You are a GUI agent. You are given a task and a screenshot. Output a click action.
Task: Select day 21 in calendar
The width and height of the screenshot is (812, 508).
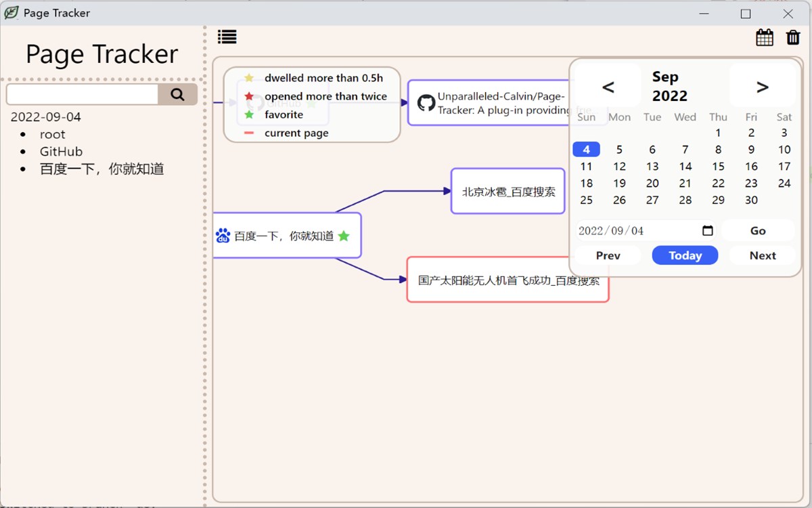[685, 184]
